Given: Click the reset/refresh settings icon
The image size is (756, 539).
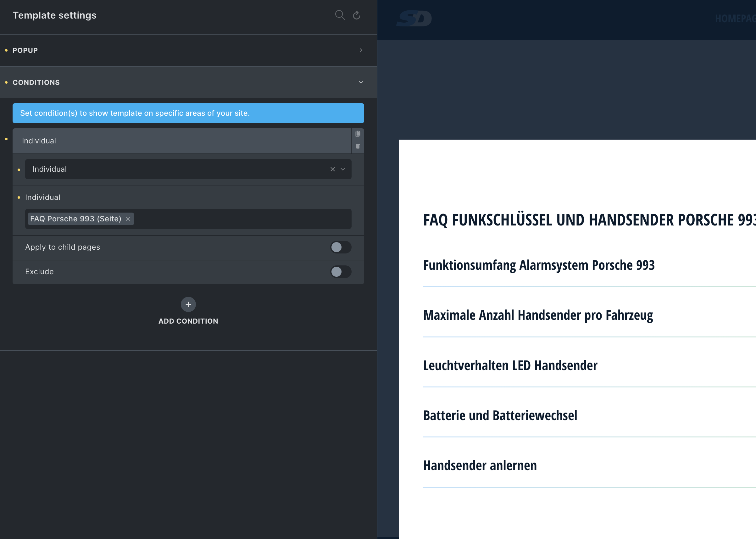Looking at the screenshot, I should tap(356, 15).
